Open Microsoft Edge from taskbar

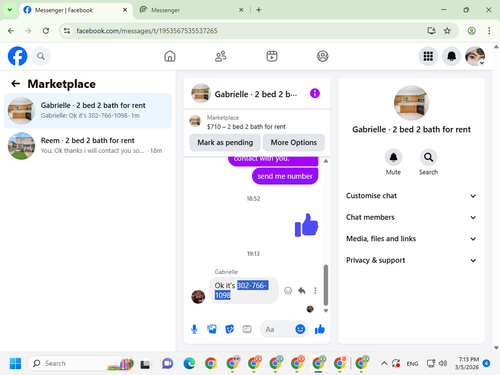coord(189,363)
